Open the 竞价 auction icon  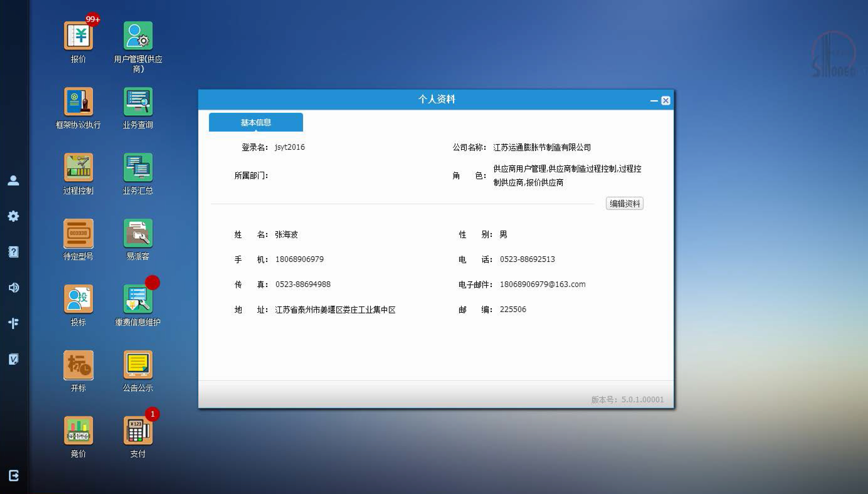tap(78, 431)
